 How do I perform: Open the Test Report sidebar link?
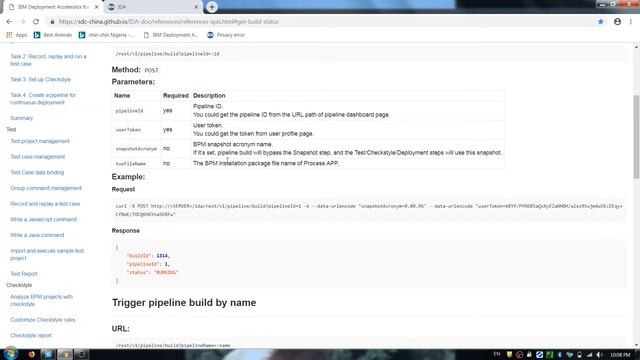tap(24, 274)
